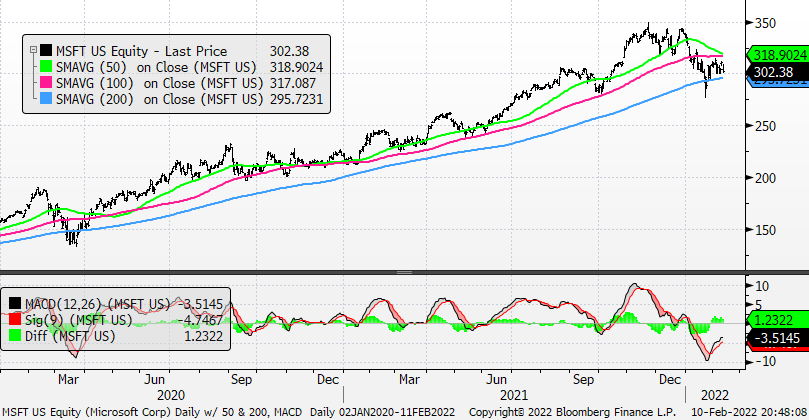Click the black -3.5145 MACD axis tag

coord(779,338)
